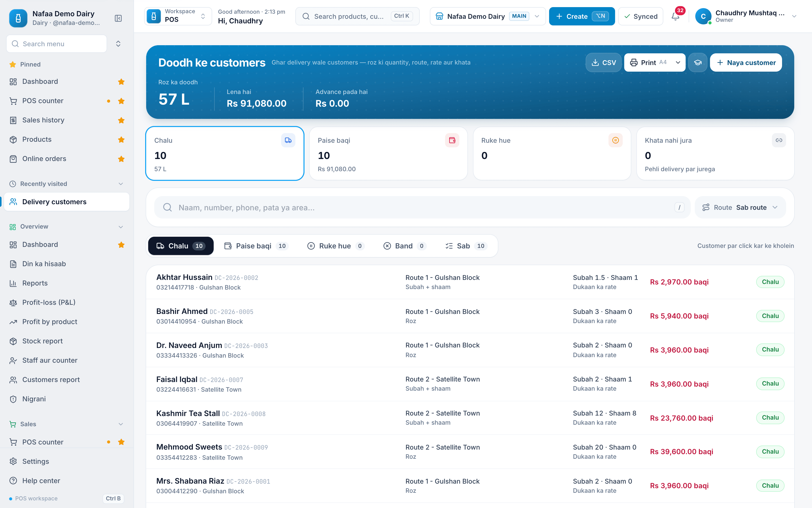
Task: Open the notifications bell
Action: click(x=675, y=16)
